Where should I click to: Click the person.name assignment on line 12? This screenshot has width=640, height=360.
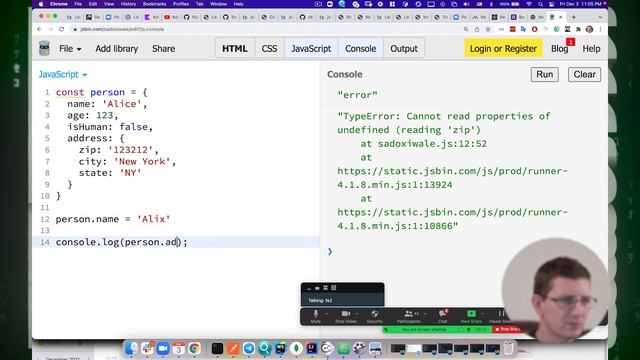[113, 219]
